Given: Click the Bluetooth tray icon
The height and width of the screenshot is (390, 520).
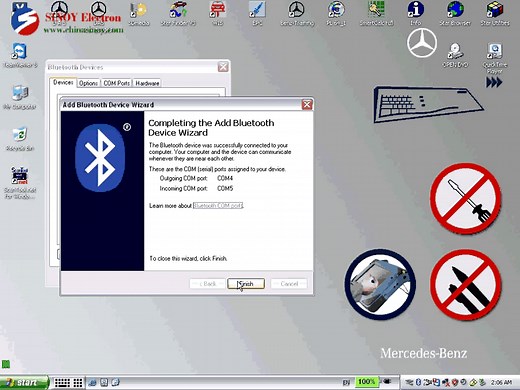Looking at the screenshot, I should coord(418,382).
